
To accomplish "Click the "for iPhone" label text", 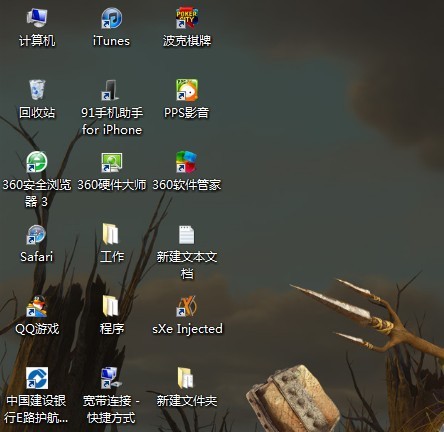I will click(x=112, y=130).
